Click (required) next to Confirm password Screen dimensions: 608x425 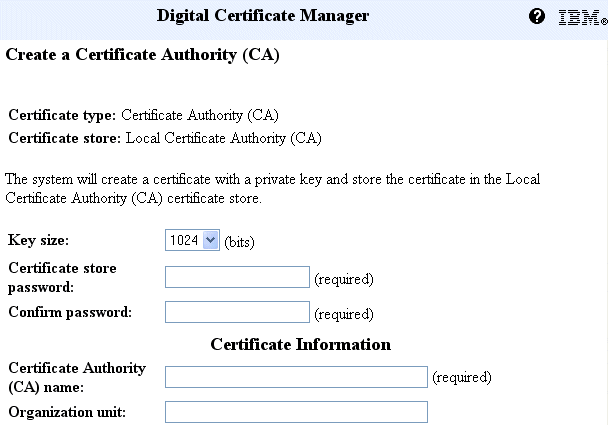point(344,314)
